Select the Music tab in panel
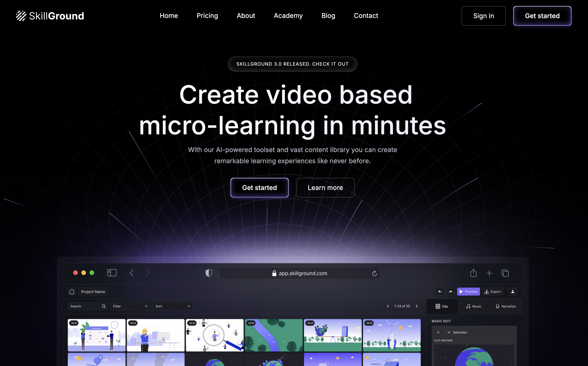 474,306
